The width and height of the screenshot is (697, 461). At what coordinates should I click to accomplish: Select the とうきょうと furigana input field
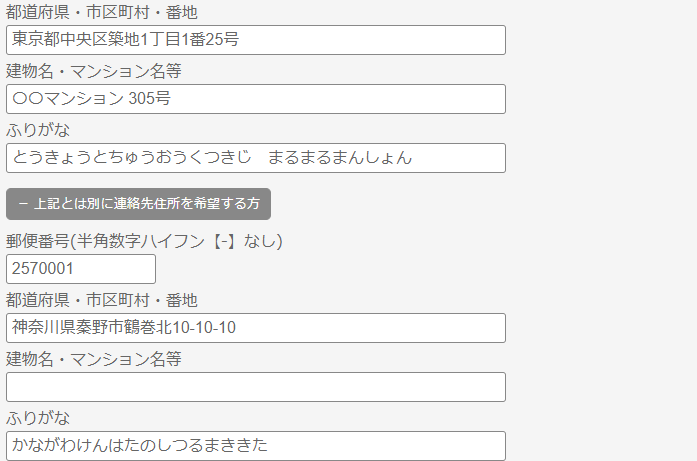[x=255, y=158]
